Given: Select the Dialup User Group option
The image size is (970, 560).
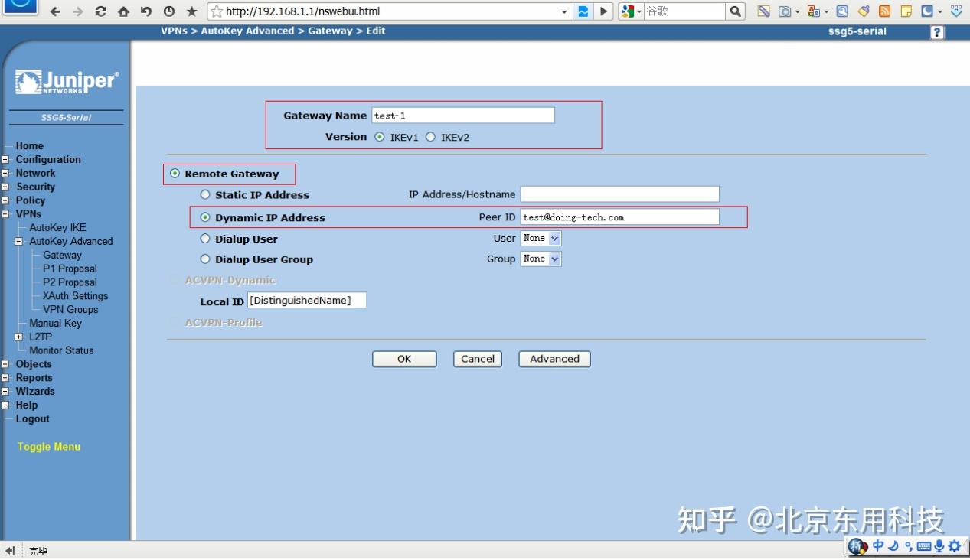Looking at the screenshot, I should pyautogui.click(x=205, y=259).
